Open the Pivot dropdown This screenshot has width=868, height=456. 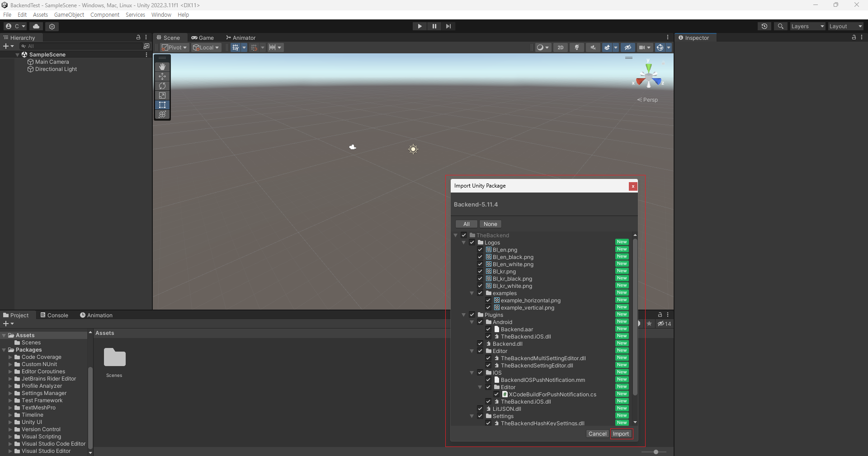175,47
